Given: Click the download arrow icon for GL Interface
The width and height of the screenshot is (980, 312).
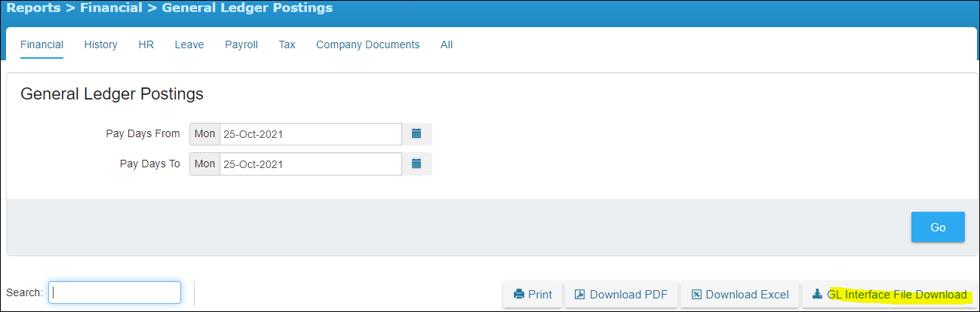Looking at the screenshot, I should 817,295.
